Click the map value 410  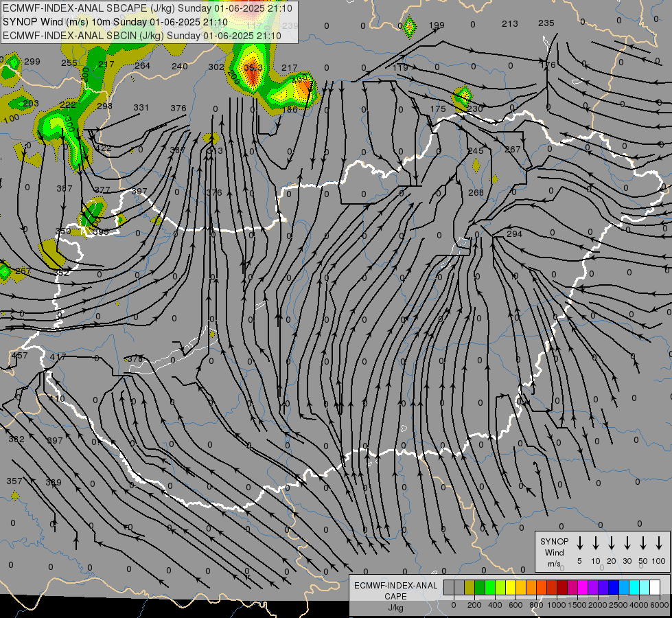56,398
